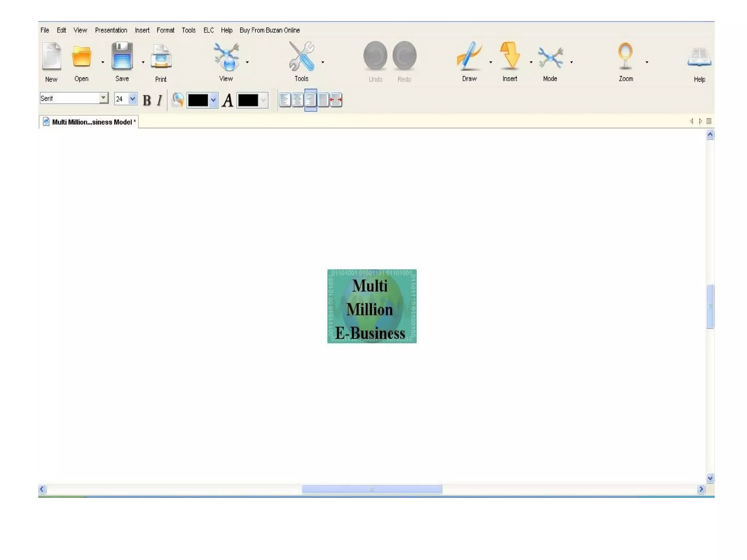Expand the font size 24 dropdown
The width and height of the screenshot is (747, 560).
[x=133, y=99]
